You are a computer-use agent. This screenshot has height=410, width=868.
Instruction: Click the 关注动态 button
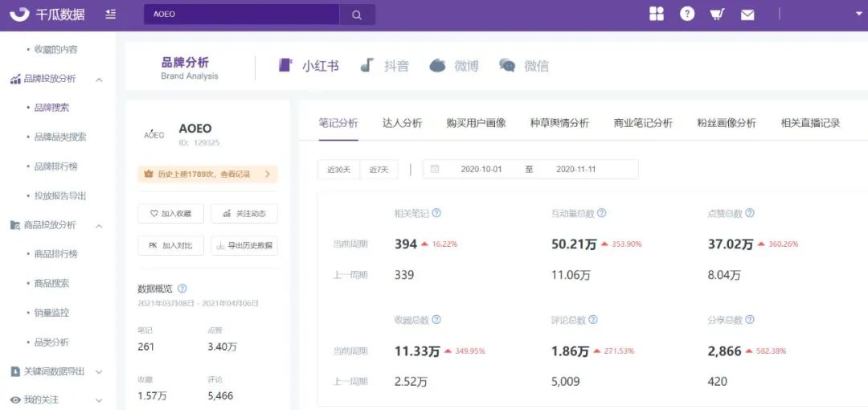pos(244,213)
